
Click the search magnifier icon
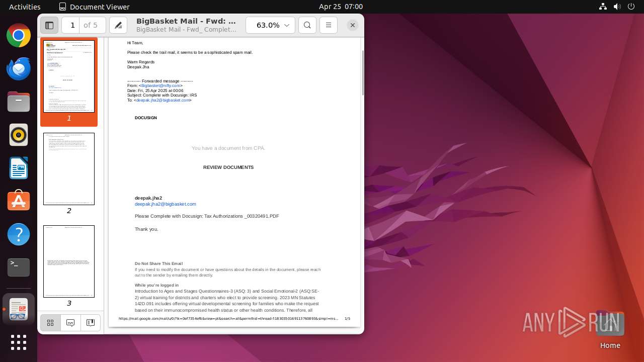[307, 25]
